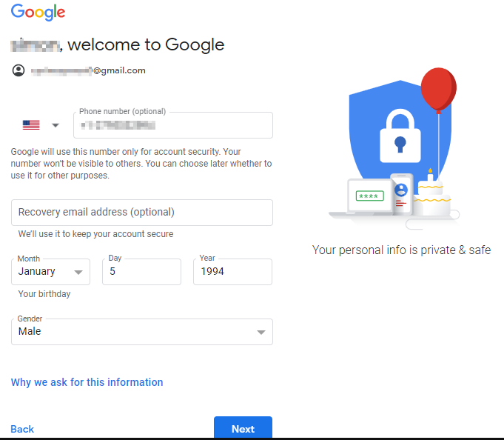
Task: Click the red balloon illustration
Action: (438, 90)
